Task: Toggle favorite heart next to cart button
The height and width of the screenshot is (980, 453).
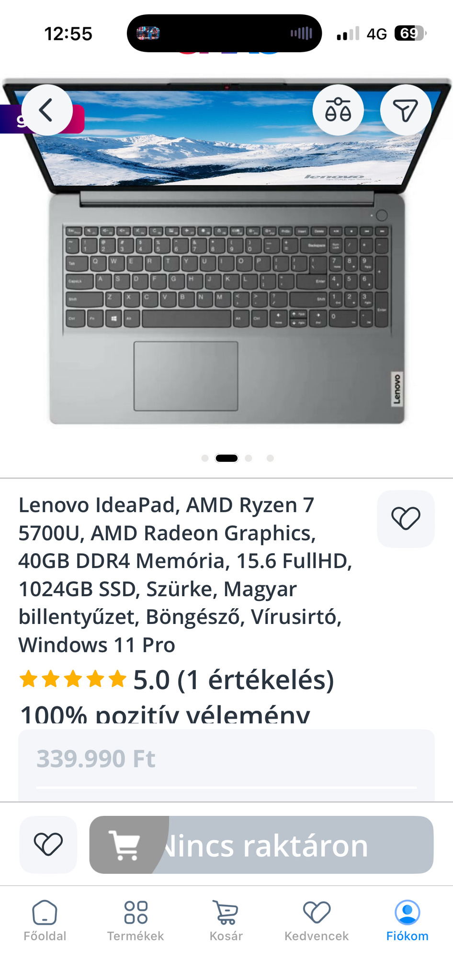Action: [x=48, y=845]
